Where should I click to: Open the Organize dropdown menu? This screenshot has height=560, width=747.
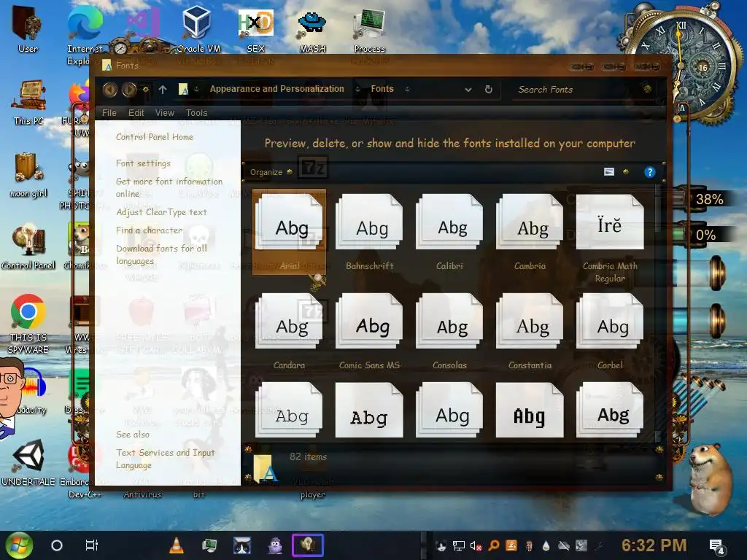click(x=271, y=172)
